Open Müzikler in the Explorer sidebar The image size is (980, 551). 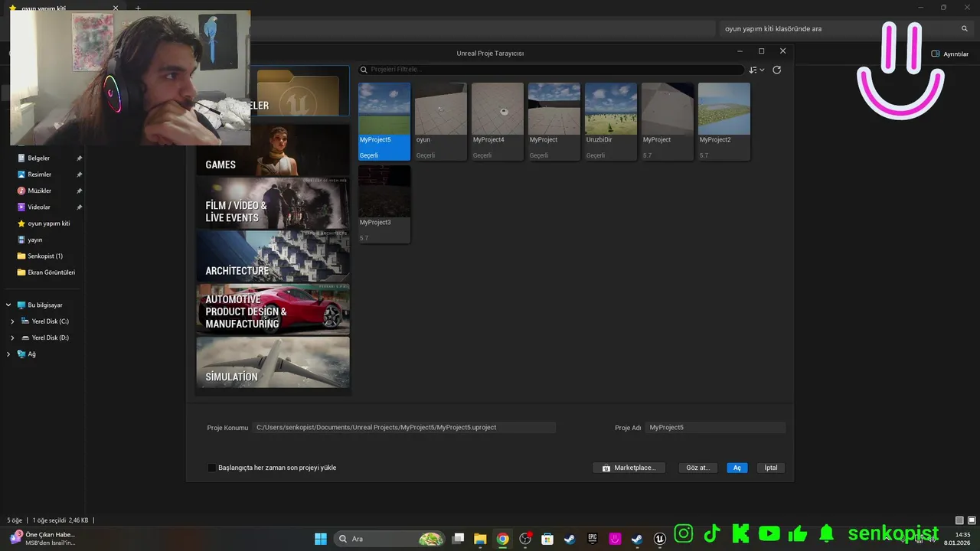coord(40,191)
